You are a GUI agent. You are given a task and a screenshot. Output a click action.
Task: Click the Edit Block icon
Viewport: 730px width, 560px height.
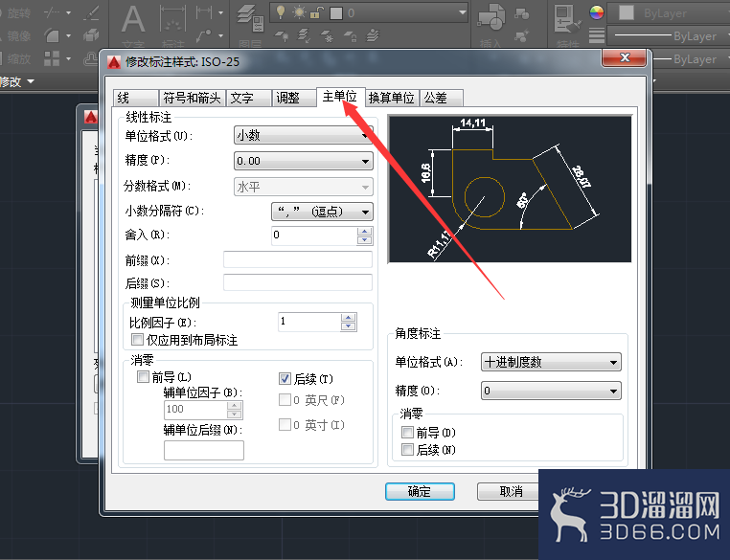522,35
